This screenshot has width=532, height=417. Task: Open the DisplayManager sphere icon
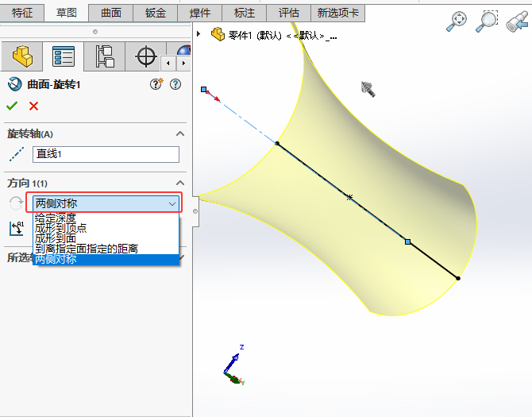183,50
